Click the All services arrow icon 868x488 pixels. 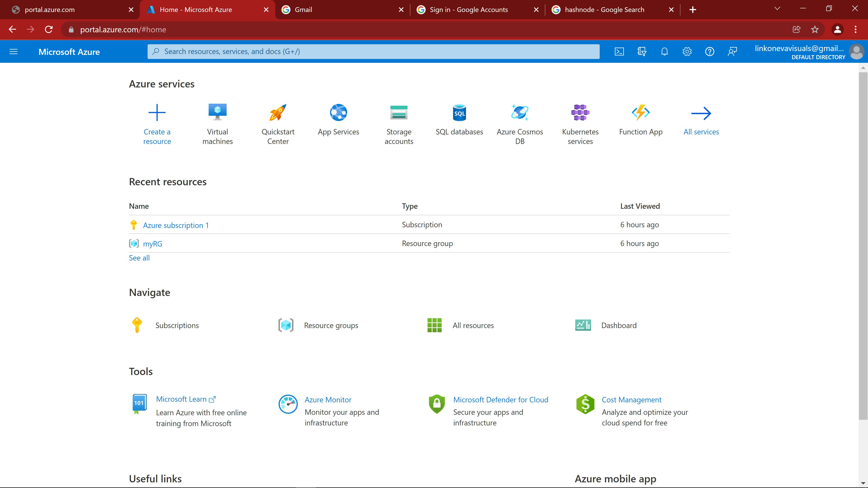tap(701, 113)
